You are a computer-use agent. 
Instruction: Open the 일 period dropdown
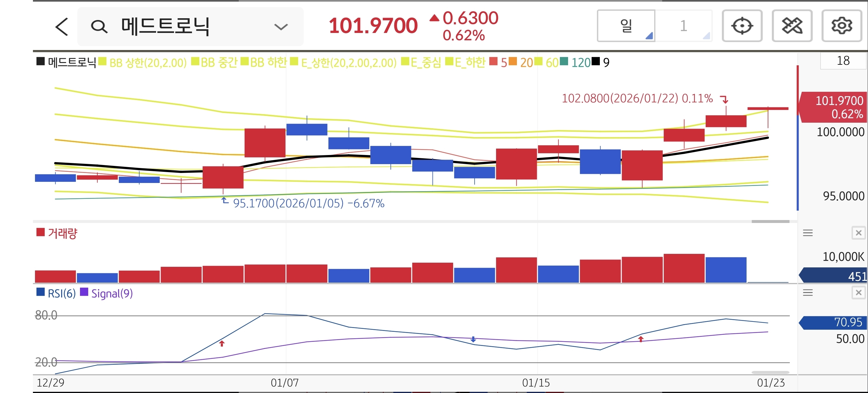coord(626,26)
